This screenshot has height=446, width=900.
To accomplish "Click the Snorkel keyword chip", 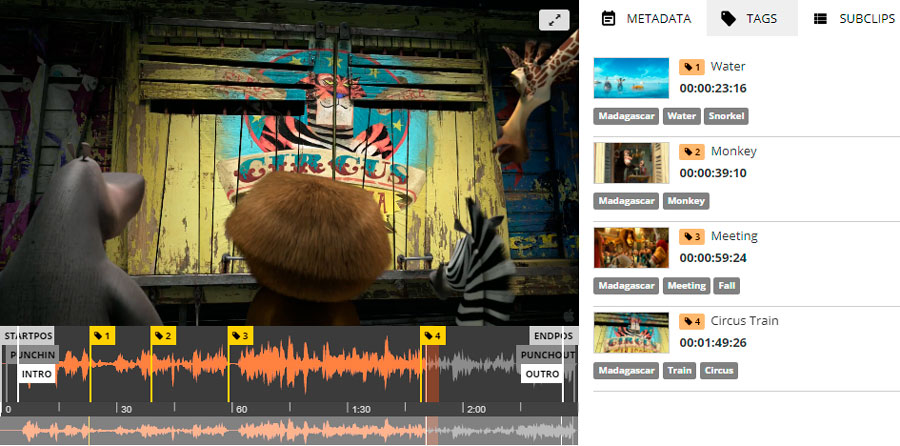I will pos(726,116).
